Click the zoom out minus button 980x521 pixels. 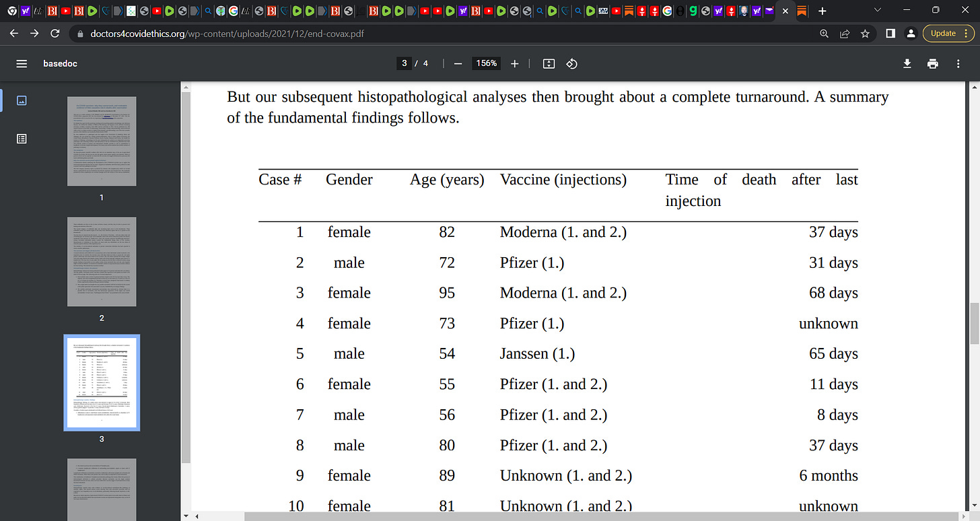click(x=458, y=63)
